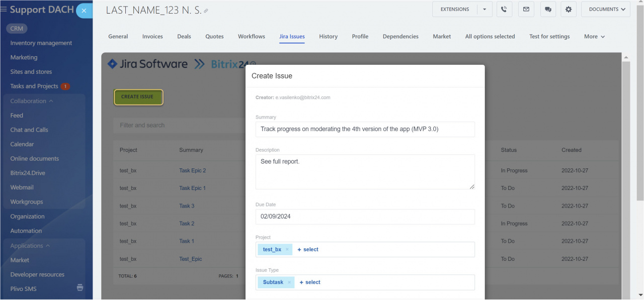This screenshot has height=300, width=644.
Task: Click the Jira Software logo
Action: point(147,64)
